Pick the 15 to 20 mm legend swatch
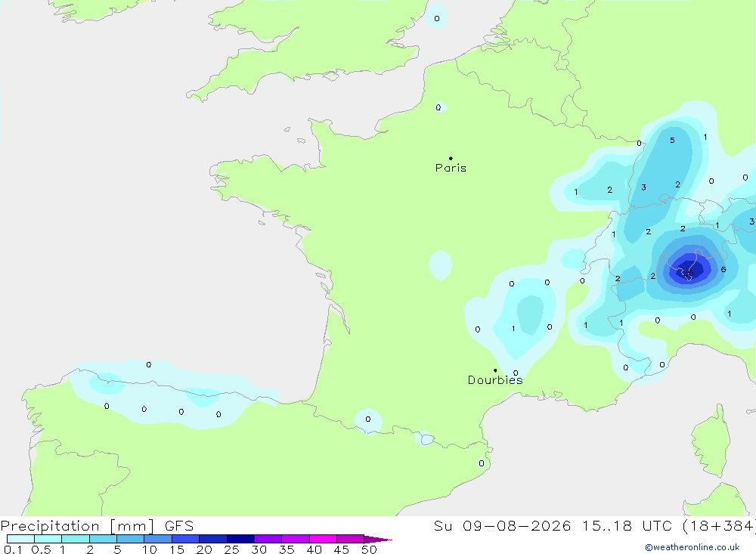This screenshot has width=756, height=554. [x=186, y=539]
